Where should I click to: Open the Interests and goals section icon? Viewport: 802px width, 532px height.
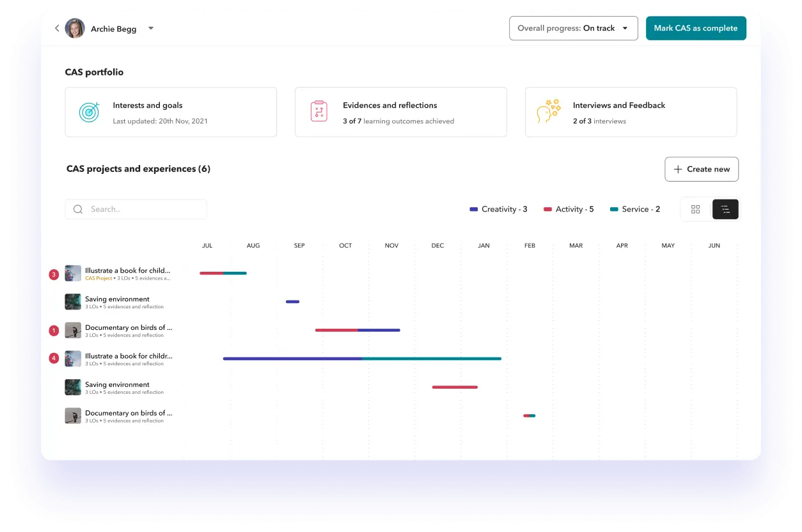[x=89, y=111]
